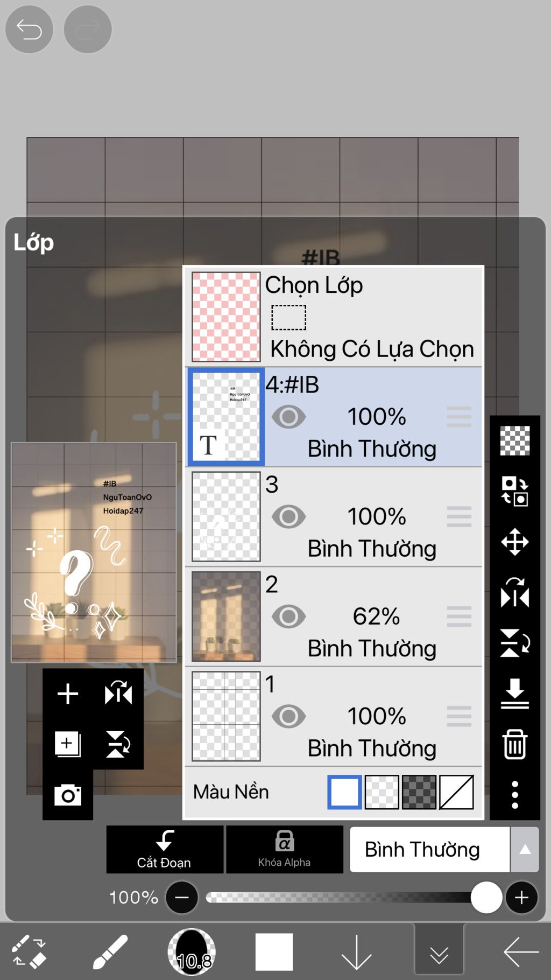Hide layer 4:#IB with eye icon
551x980 pixels.
288,417
